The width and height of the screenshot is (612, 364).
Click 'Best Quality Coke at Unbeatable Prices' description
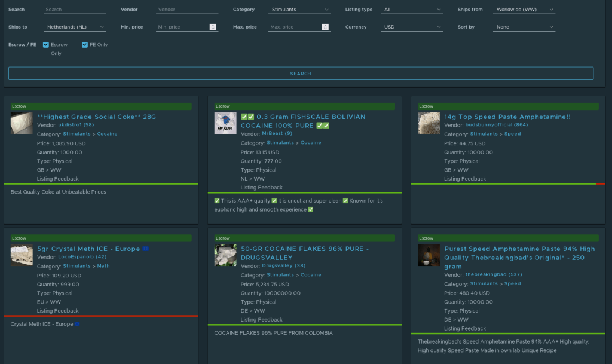(58, 192)
